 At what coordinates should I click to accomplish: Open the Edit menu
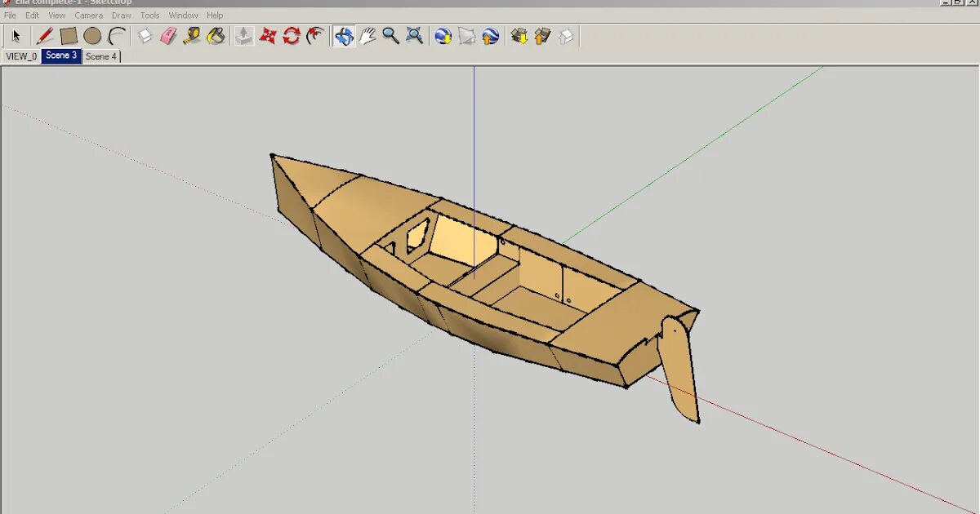[32, 16]
